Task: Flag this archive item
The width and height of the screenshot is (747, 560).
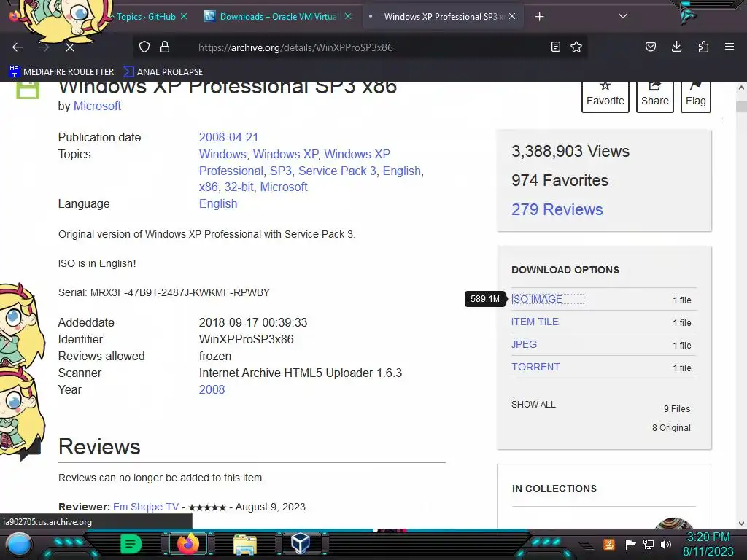Action: (x=695, y=96)
